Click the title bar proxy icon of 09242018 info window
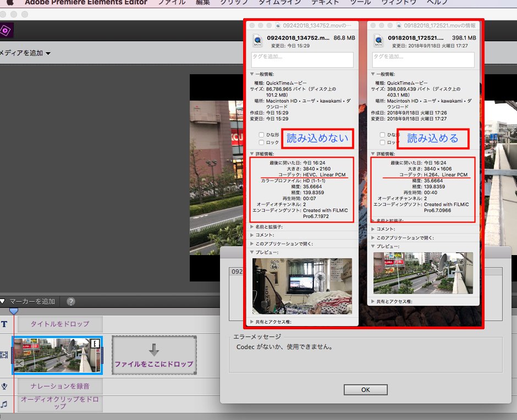The width and height of the screenshot is (517, 420). pyautogui.click(x=278, y=26)
